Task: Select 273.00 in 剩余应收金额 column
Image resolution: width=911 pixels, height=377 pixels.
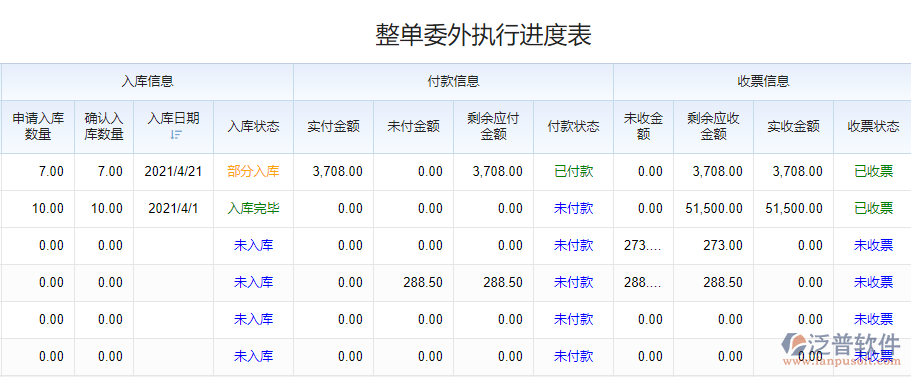Action: (723, 245)
